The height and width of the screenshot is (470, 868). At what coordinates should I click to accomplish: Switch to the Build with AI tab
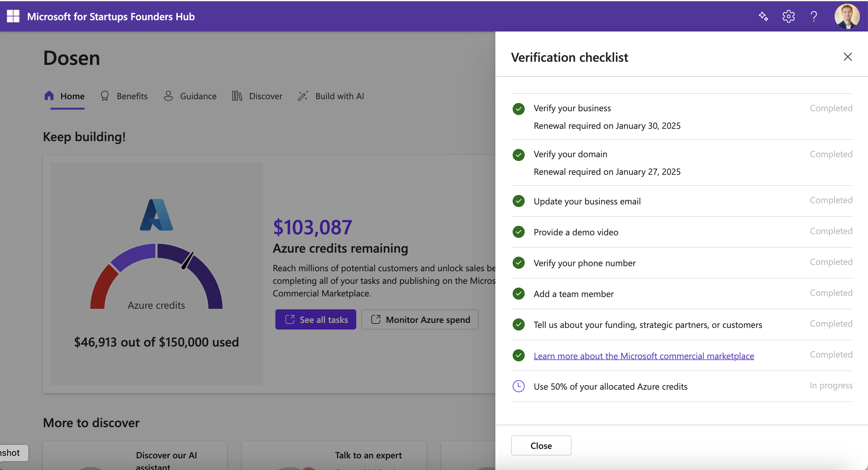click(x=331, y=96)
